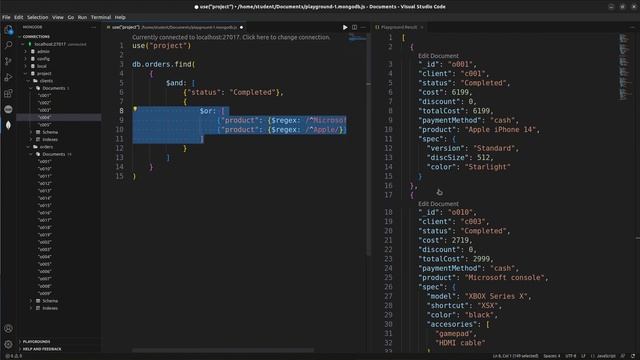Open the Go menu

point(71,17)
